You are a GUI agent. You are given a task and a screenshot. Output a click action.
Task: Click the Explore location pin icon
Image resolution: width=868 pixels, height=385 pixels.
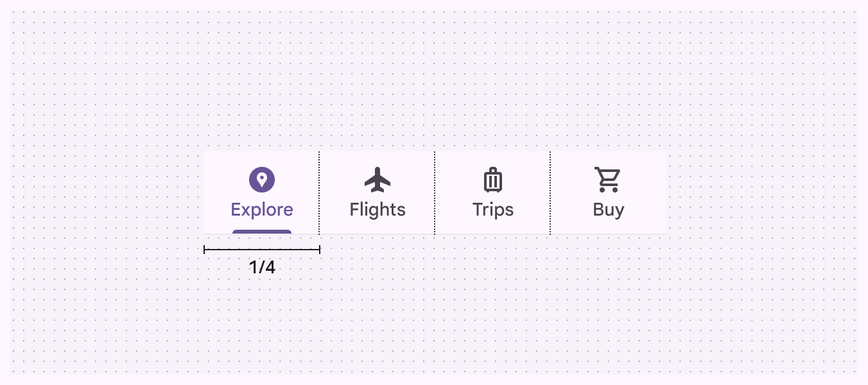[x=262, y=180]
